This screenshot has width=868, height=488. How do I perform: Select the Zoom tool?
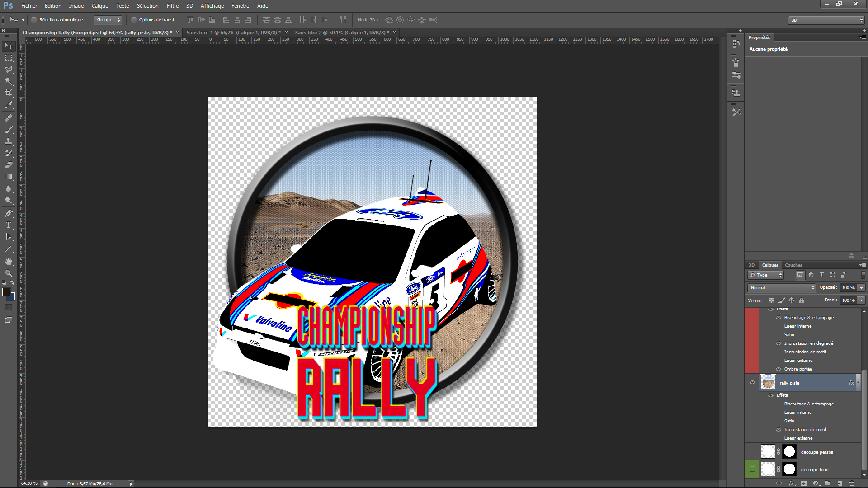(9, 273)
